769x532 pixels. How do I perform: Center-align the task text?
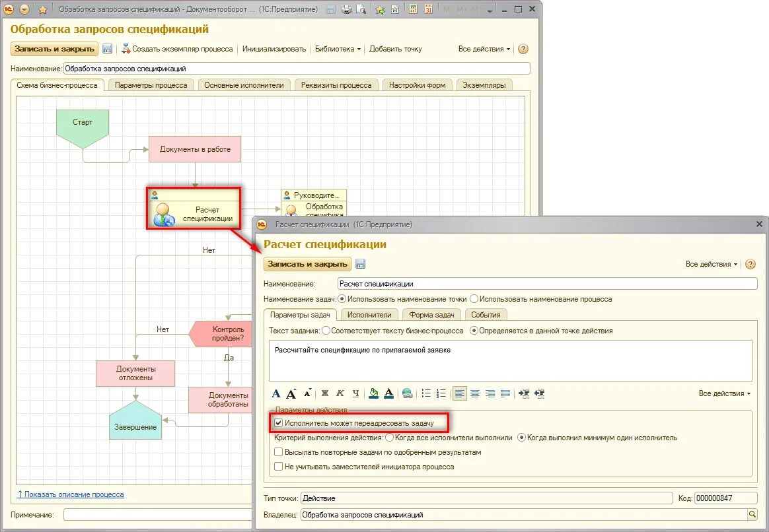tap(475, 393)
